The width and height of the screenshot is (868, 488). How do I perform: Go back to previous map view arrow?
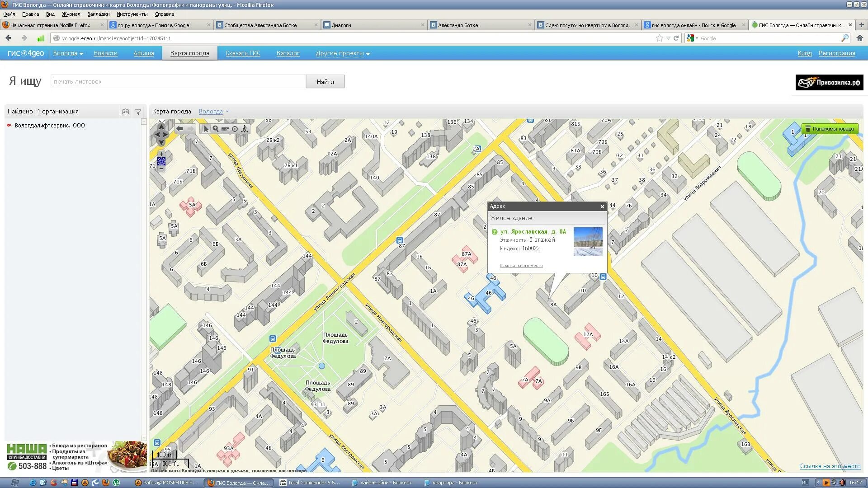[179, 129]
